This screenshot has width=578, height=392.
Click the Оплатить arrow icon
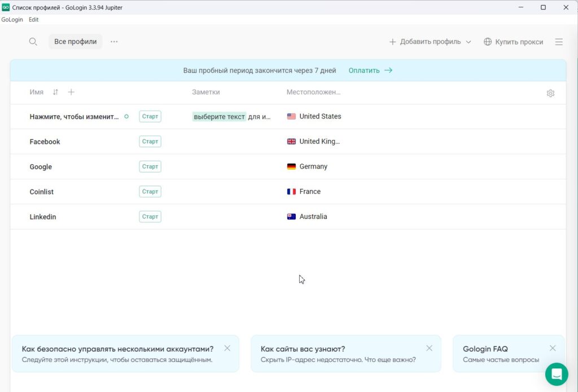tap(388, 70)
